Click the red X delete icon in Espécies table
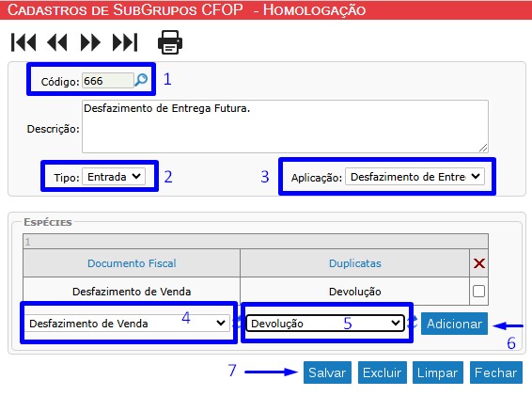The width and height of the screenshot is (532, 396). click(x=479, y=263)
